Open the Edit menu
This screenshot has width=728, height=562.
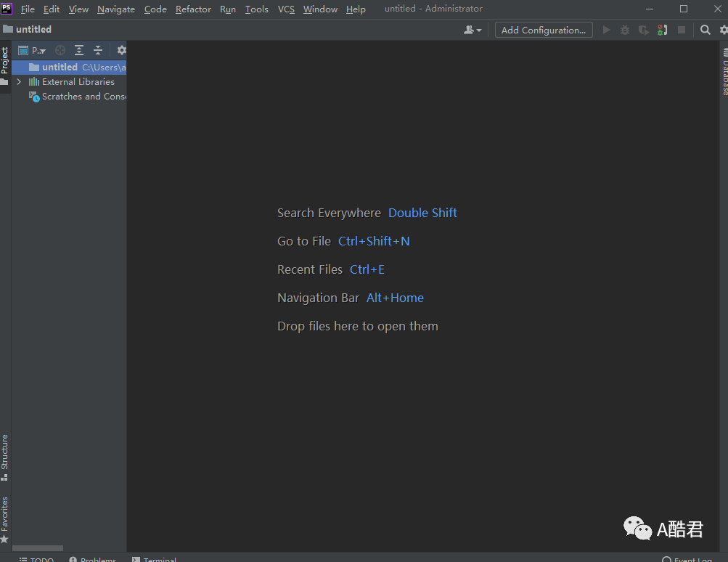pos(52,9)
